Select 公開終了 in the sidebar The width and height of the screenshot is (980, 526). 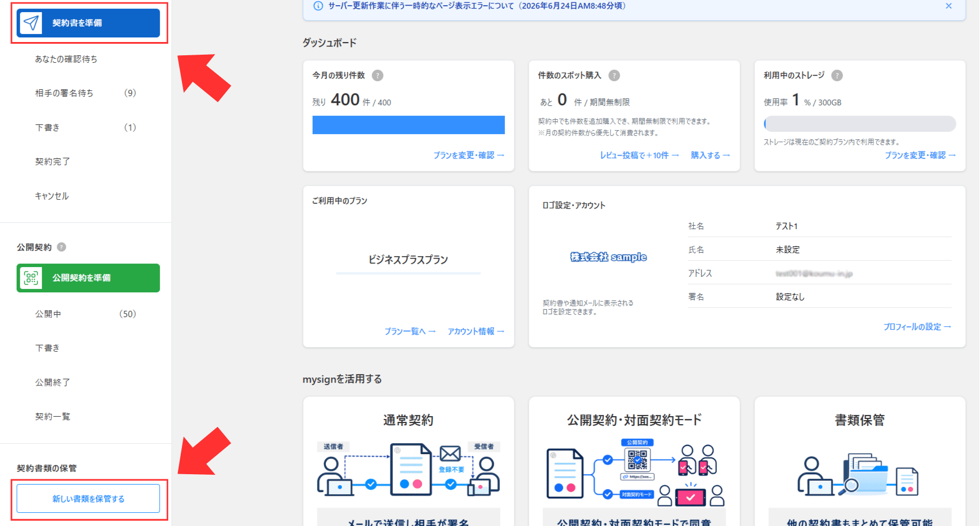[x=52, y=383]
